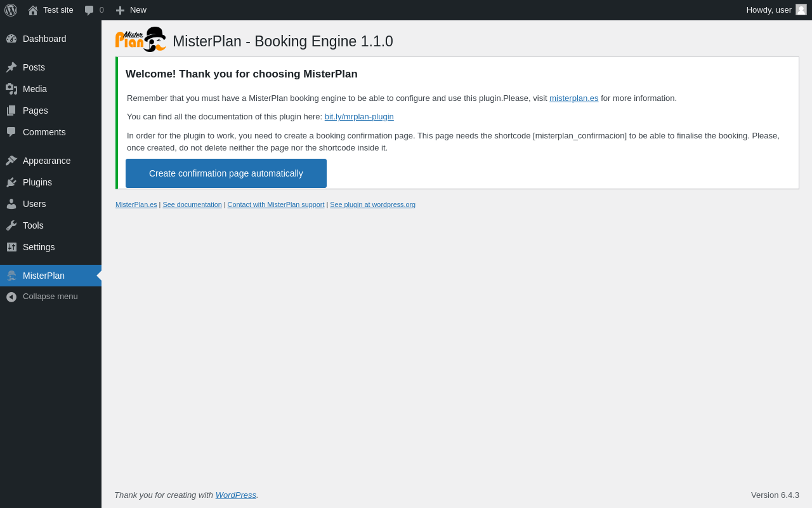
Task: Click Contact with MisterPlan support link
Action: pos(276,204)
